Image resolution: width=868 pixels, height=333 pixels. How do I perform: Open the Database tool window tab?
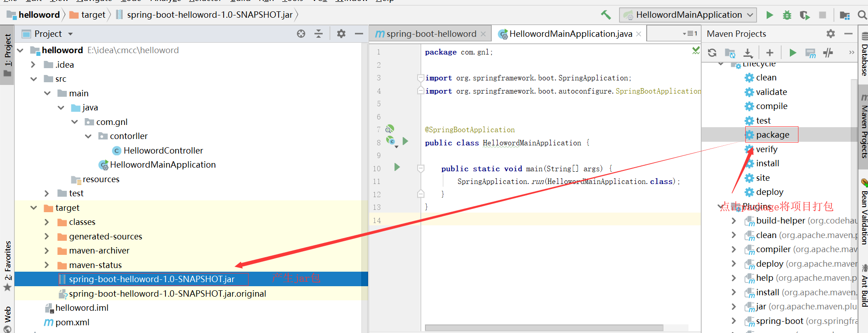[863, 54]
